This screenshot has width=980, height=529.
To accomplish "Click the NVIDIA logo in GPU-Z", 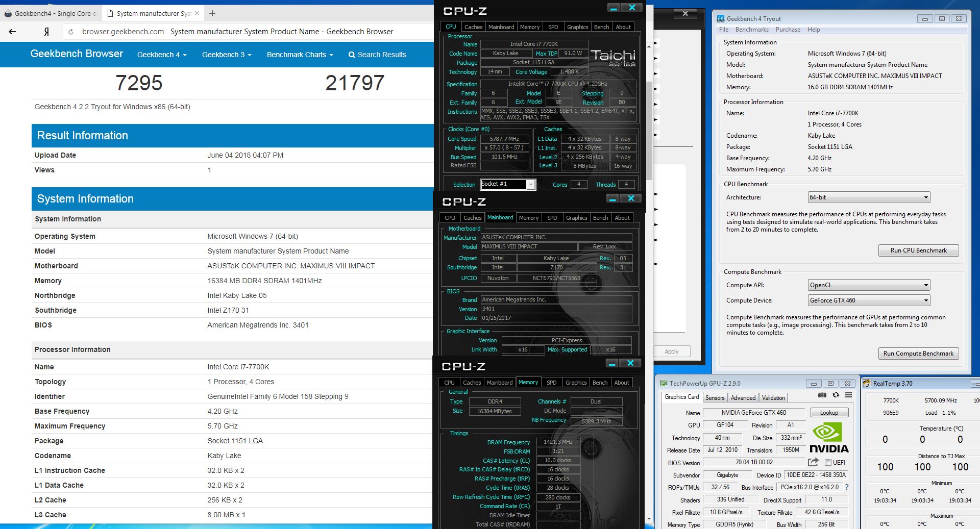I will [x=829, y=438].
